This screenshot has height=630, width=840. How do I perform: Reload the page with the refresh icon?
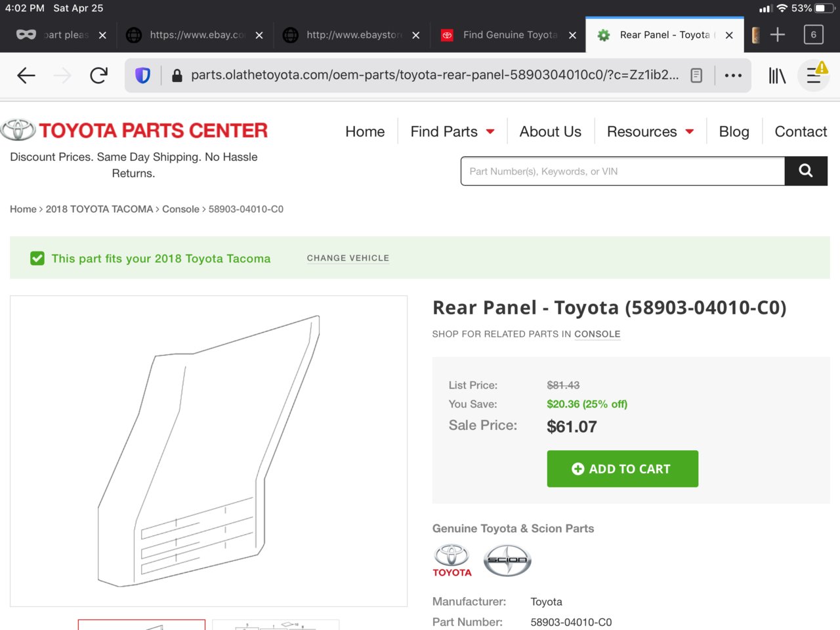pyautogui.click(x=99, y=75)
